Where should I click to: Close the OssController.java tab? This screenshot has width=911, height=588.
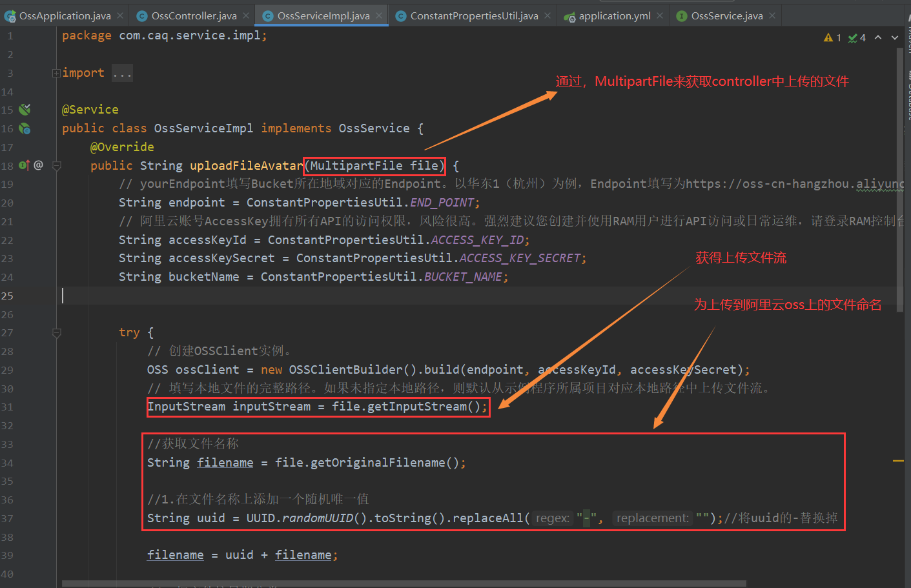pyautogui.click(x=246, y=15)
